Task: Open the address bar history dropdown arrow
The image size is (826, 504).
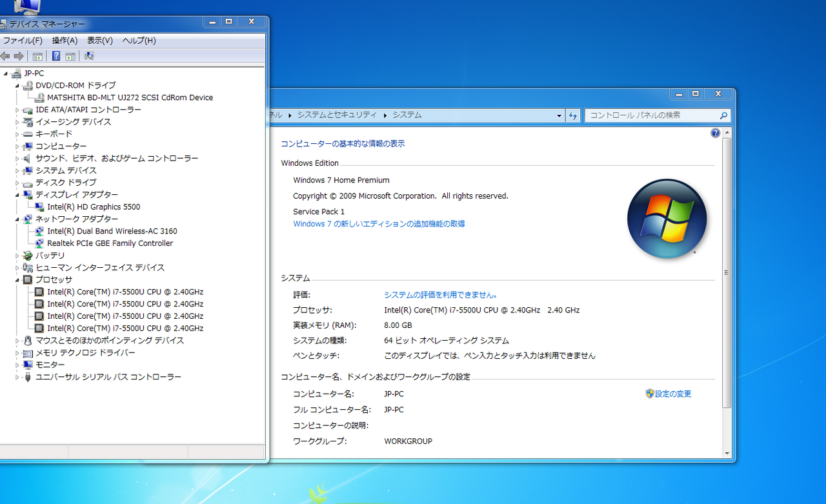Action: click(x=559, y=116)
